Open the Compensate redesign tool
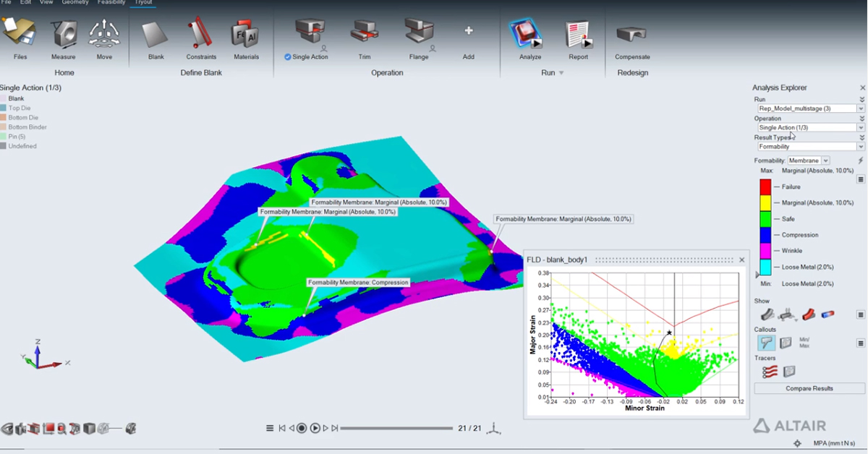 [x=632, y=33]
